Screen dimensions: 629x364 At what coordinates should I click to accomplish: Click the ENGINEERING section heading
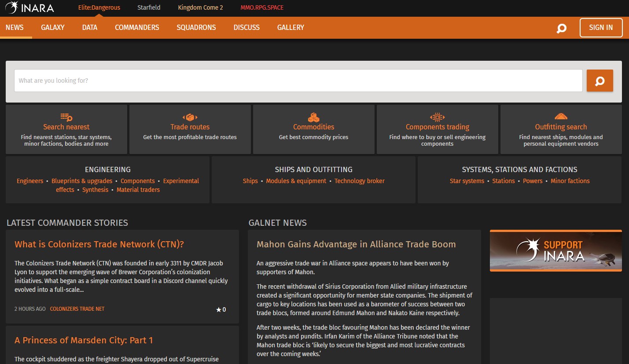(108, 169)
